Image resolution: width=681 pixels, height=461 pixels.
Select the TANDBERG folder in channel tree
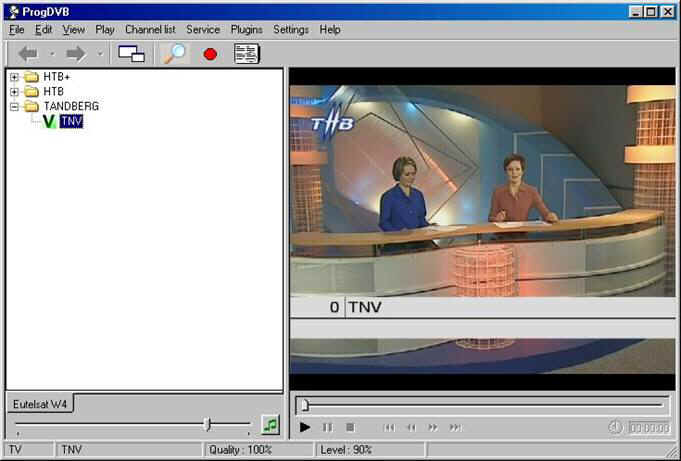(71, 106)
